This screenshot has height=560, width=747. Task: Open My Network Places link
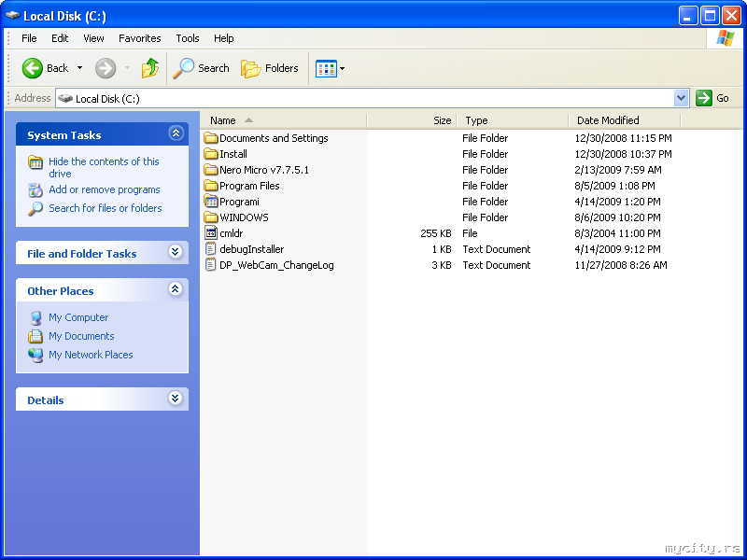(x=91, y=355)
